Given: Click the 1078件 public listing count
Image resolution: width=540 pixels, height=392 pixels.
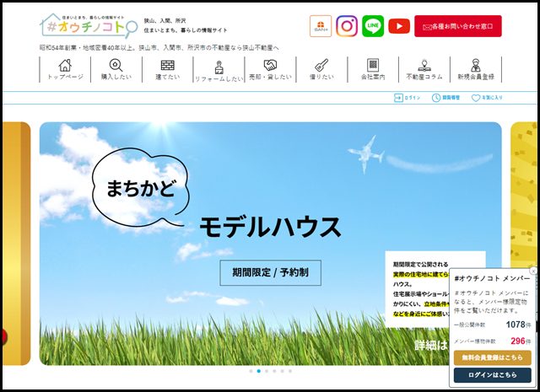Looking at the screenshot, I should click(518, 325).
